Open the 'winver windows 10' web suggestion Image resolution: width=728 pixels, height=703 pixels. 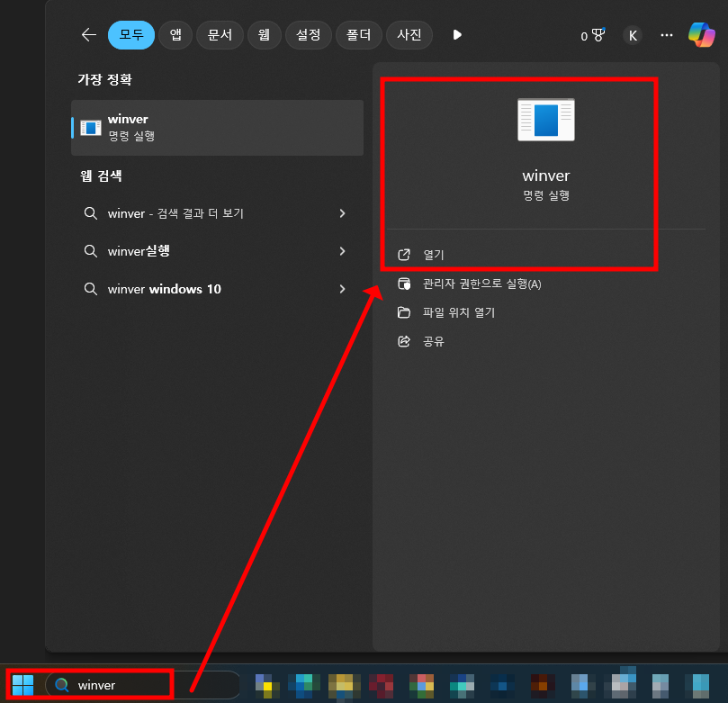point(217,289)
